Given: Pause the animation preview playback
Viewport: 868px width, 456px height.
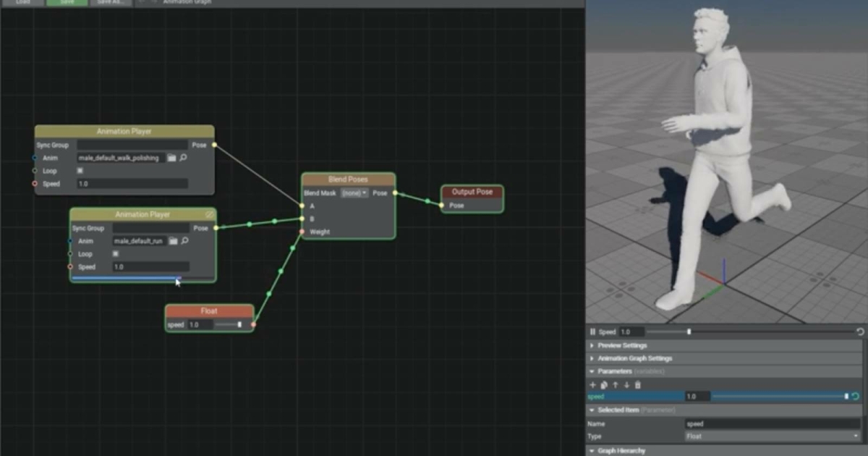Looking at the screenshot, I should [592, 332].
